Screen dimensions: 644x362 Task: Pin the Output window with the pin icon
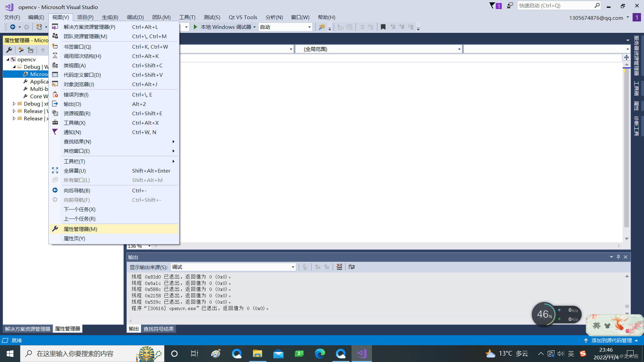pos(618,257)
